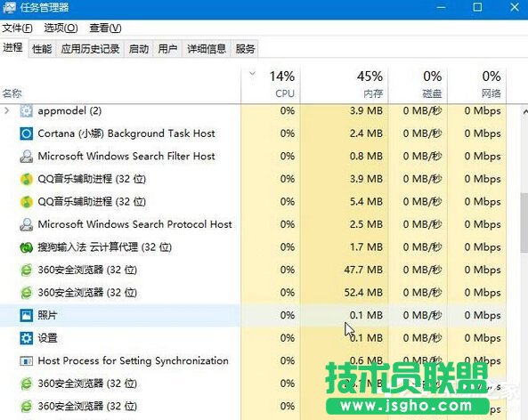Click the 2.4 MB memory value
Image resolution: width=528 pixels, height=420 pixels.
tap(366, 133)
